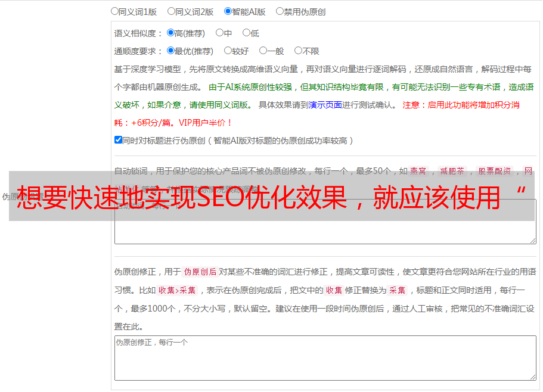Select the 同义词2版 radio option

tap(171, 11)
